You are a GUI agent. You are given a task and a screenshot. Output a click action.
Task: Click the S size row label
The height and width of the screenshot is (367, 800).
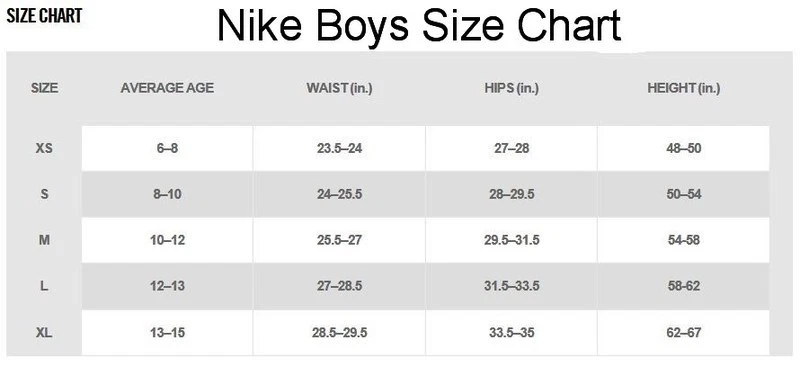[x=44, y=194]
